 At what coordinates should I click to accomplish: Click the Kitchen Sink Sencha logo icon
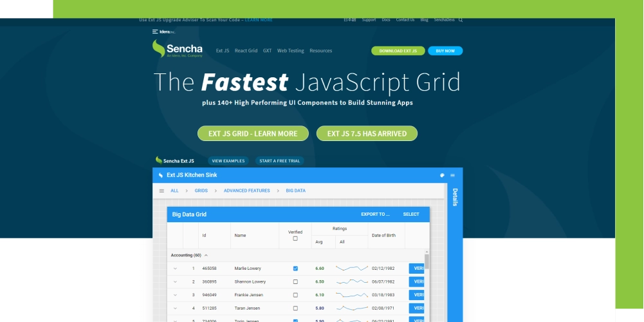(x=161, y=175)
